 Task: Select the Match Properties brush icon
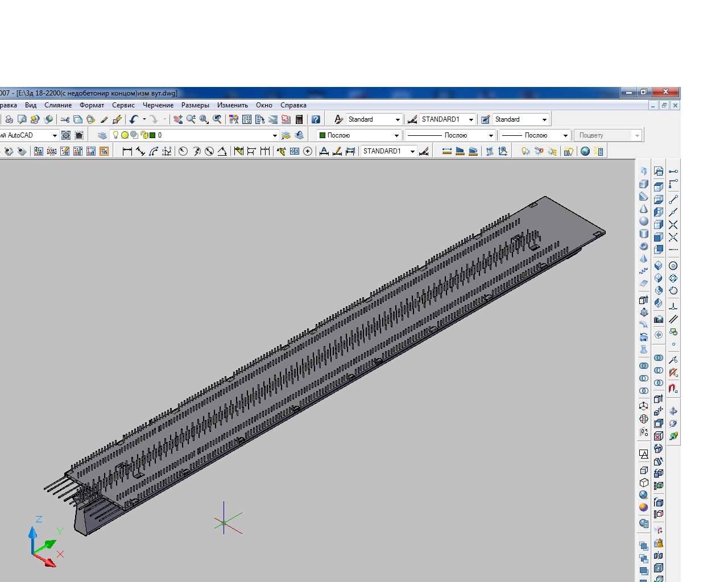click(x=104, y=119)
